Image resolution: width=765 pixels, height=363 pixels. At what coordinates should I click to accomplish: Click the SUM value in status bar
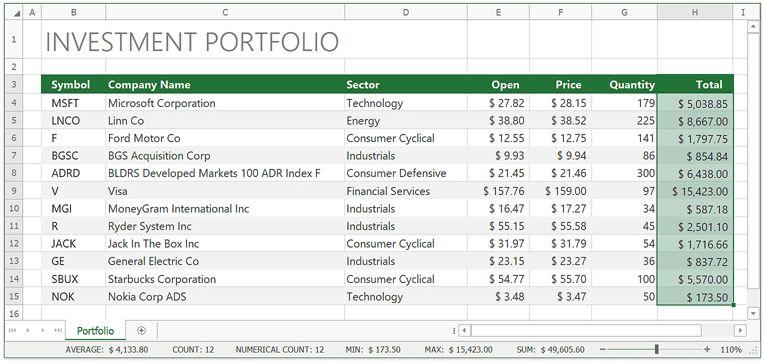(563, 349)
